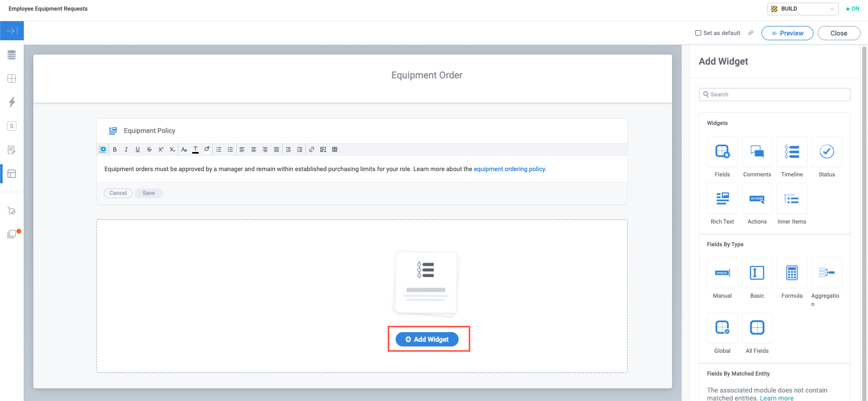Expand the left sidebar with the arrow icon
This screenshot has width=868, height=401.
[12, 31]
